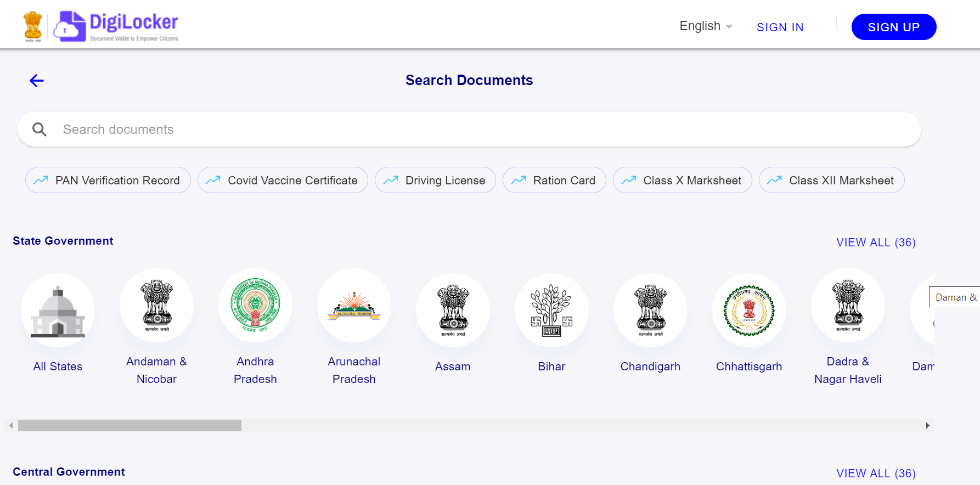This screenshot has width=980, height=485.
Task: Choose the Covid Vaccine Certificate chip
Action: point(283,181)
